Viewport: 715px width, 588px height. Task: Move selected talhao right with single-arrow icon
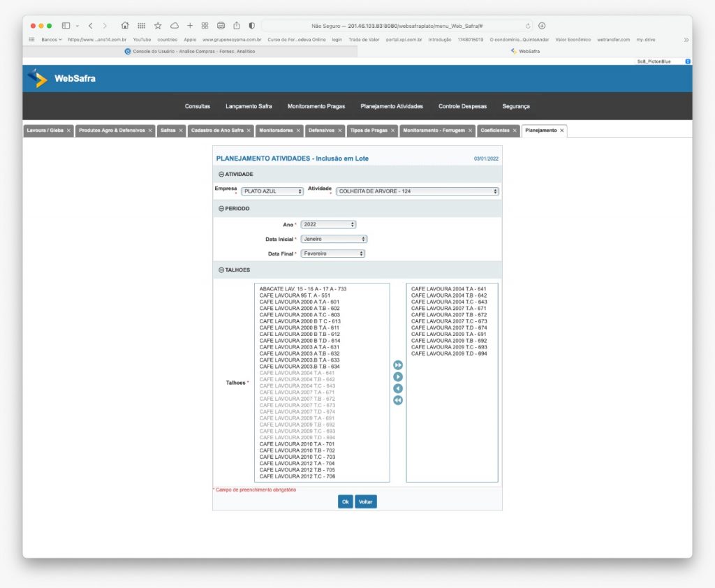pyautogui.click(x=397, y=377)
